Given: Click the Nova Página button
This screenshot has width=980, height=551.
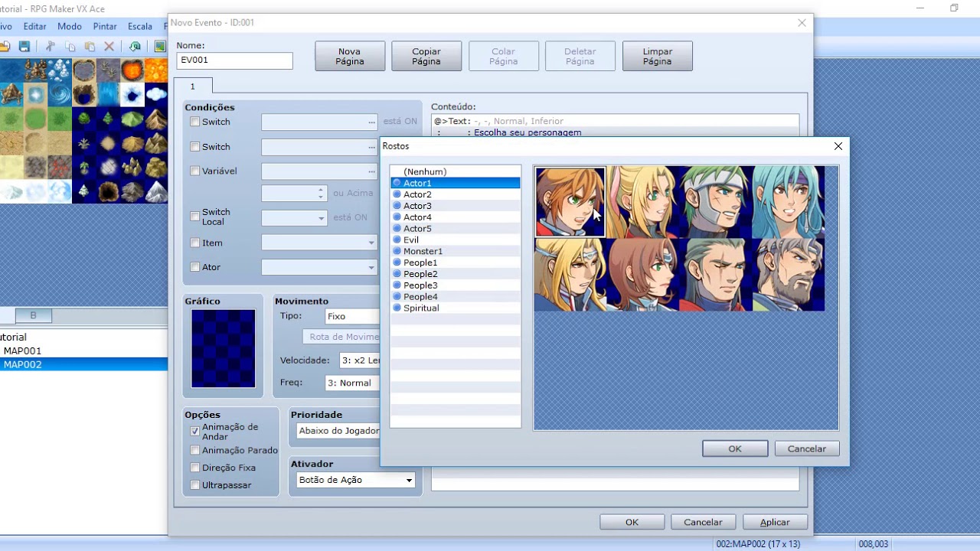Looking at the screenshot, I should coord(350,56).
